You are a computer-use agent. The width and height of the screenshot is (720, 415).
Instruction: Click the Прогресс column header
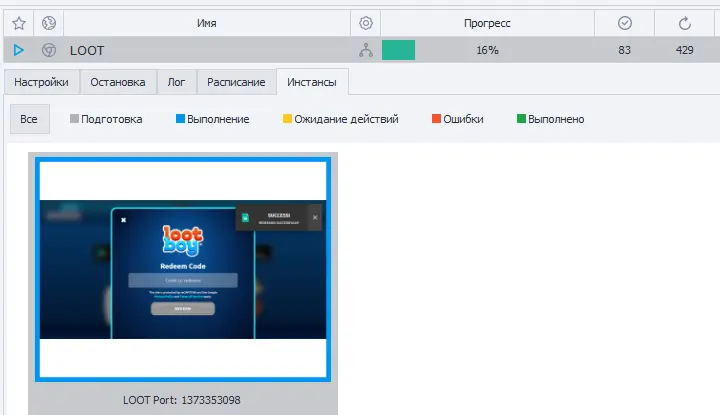[487, 23]
